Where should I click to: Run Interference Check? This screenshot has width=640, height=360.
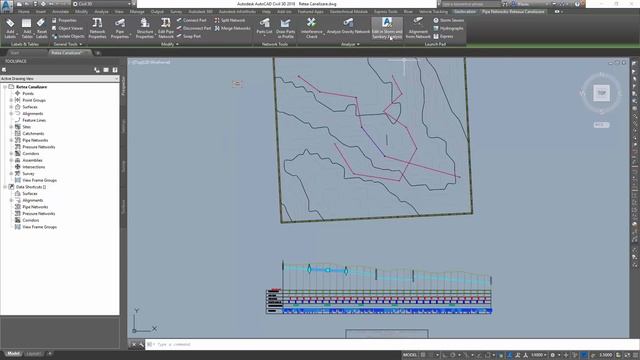pos(311,28)
